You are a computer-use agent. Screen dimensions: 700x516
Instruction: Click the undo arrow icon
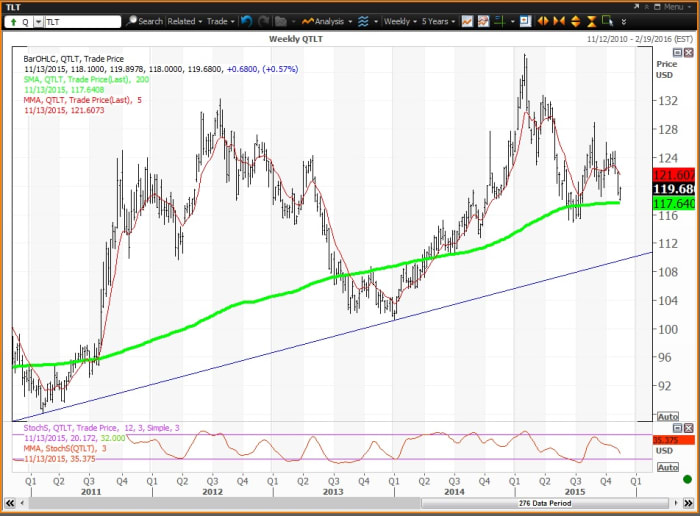[247, 20]
